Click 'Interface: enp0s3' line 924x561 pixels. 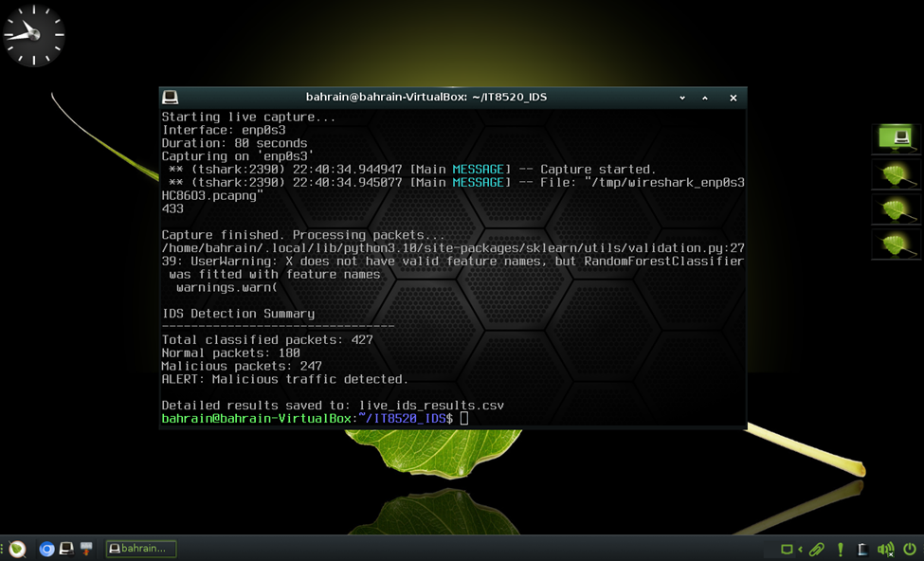224,130
